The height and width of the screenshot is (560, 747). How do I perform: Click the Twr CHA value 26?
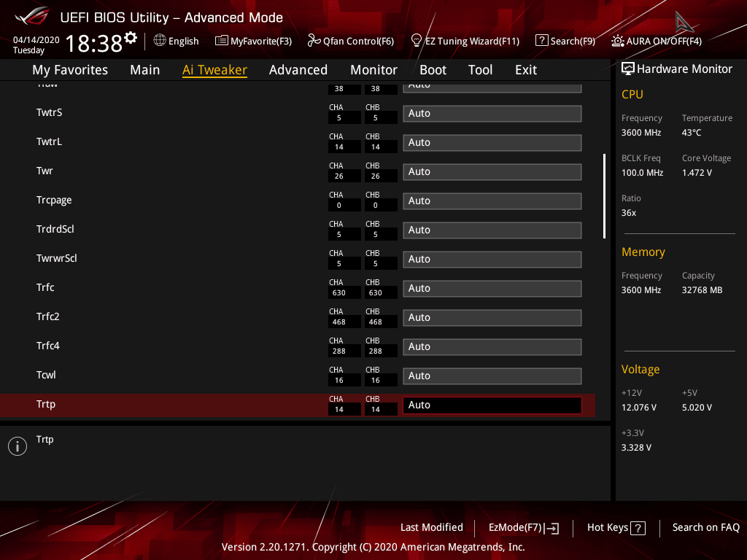[x=339, y=176]
